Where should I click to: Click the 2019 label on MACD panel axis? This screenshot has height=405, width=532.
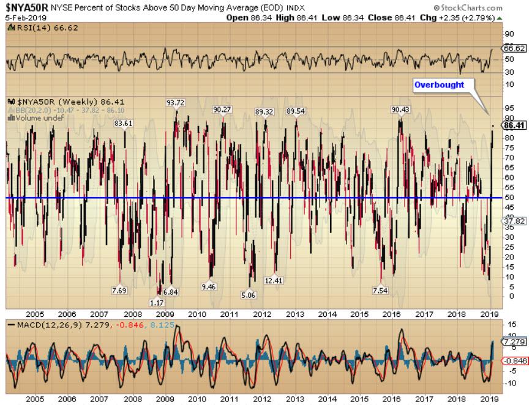[x=489, y=399]
